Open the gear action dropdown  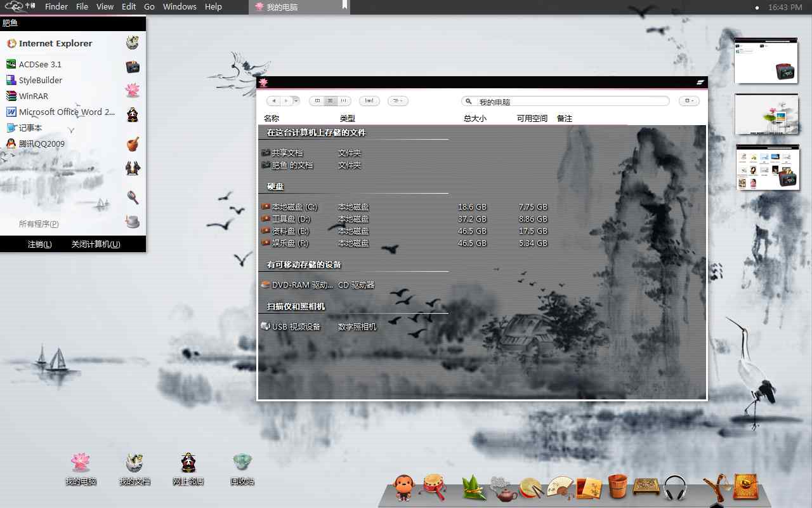pos(688,101)
